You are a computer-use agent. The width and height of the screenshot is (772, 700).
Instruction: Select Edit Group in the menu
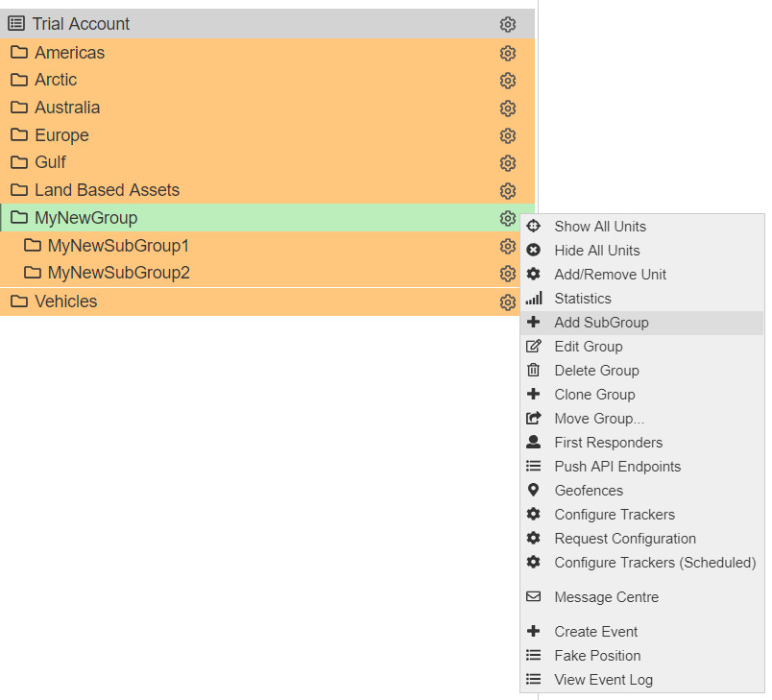(x=642, y=347)
